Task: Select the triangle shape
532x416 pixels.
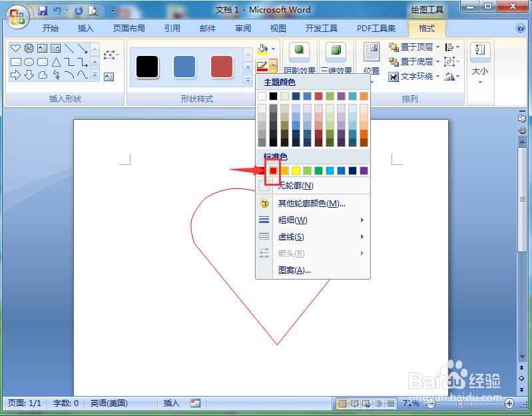Action: tap(56, 62)
